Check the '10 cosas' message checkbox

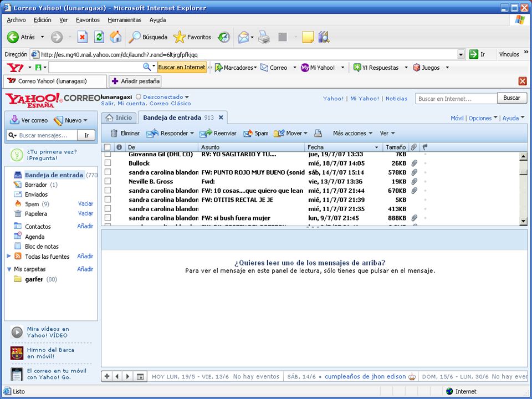108,190
